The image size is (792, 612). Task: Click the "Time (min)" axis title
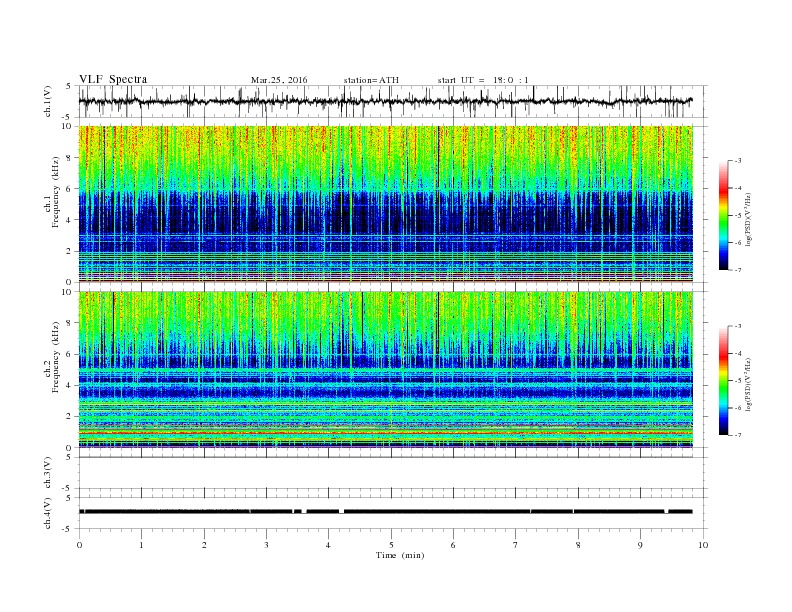click(x=400, y=555)
